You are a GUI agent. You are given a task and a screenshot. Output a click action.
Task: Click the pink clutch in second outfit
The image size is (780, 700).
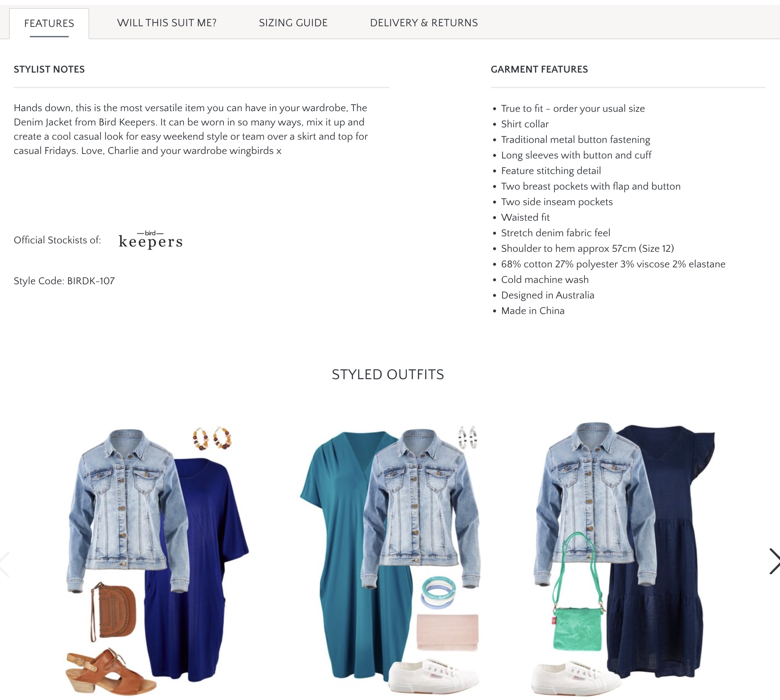pos(447,632)
